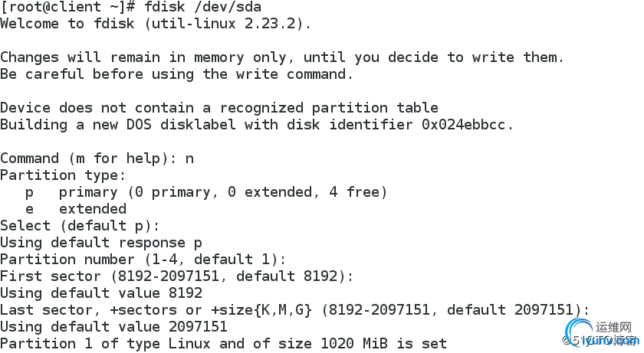Click the 'First sector' prompt line
The width and height of the screenshot is (644, 353).
coord(176,276)
